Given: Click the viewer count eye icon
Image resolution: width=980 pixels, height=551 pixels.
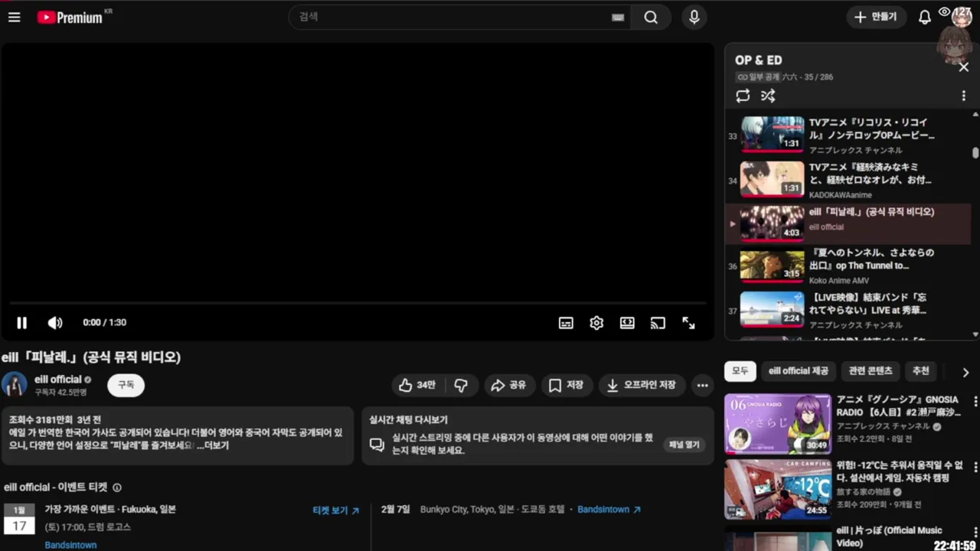Looking at the screenshot, I should coord(944,12).
